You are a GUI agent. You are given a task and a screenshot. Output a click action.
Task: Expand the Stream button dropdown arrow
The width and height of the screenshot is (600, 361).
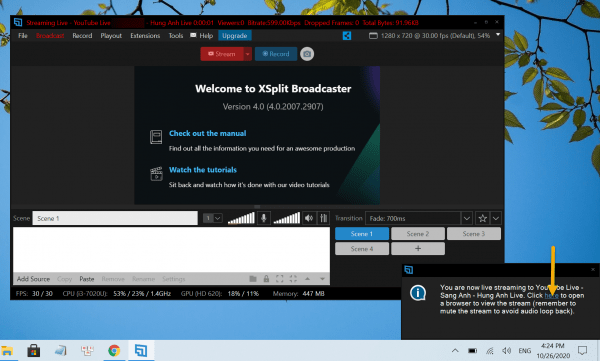pos(248,54)
